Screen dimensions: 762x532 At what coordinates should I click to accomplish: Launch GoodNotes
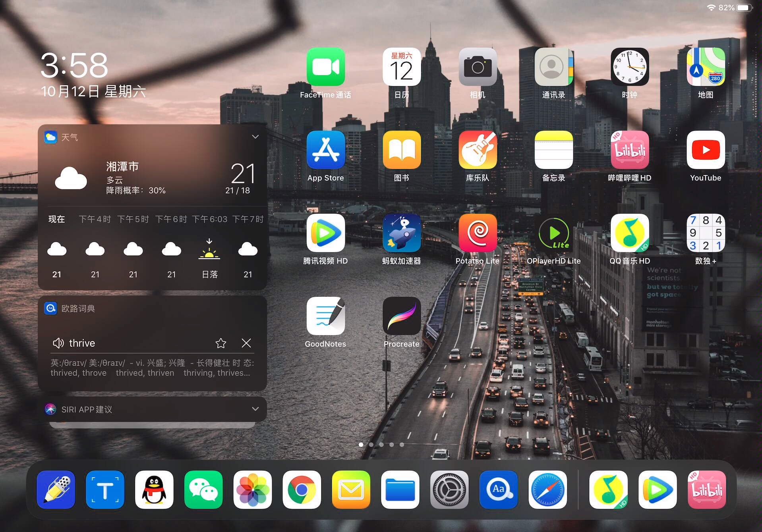point(326,316)
